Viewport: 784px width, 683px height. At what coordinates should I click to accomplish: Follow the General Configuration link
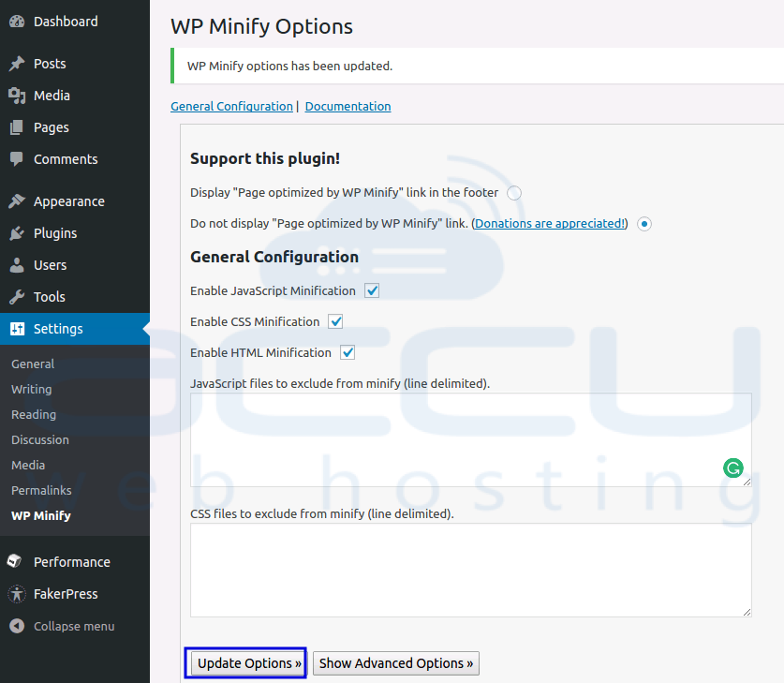pyautogui.click(x=231, y=107)
